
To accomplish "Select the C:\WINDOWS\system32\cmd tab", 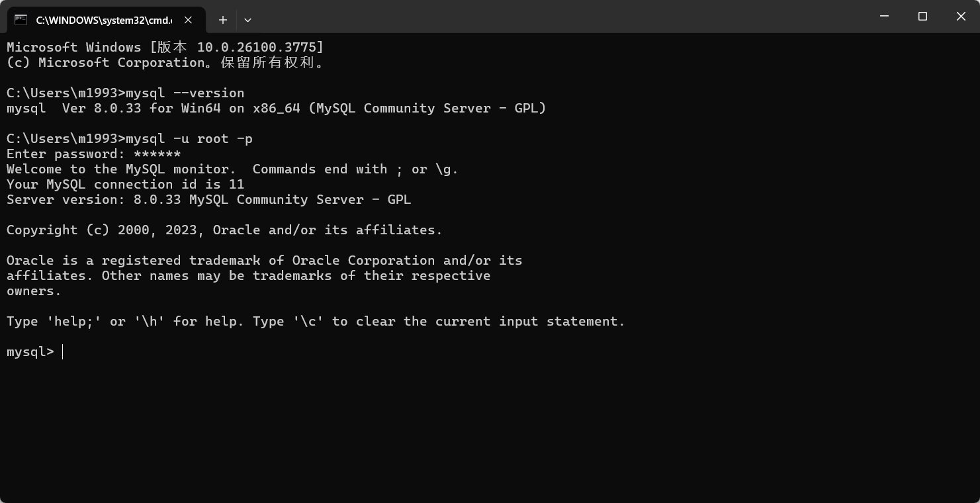I will (106, 20).
